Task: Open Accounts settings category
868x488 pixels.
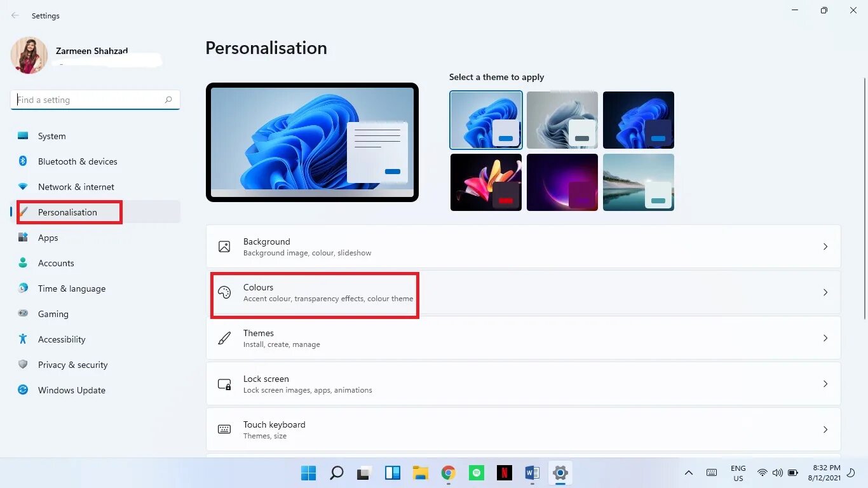Action: 95,263
